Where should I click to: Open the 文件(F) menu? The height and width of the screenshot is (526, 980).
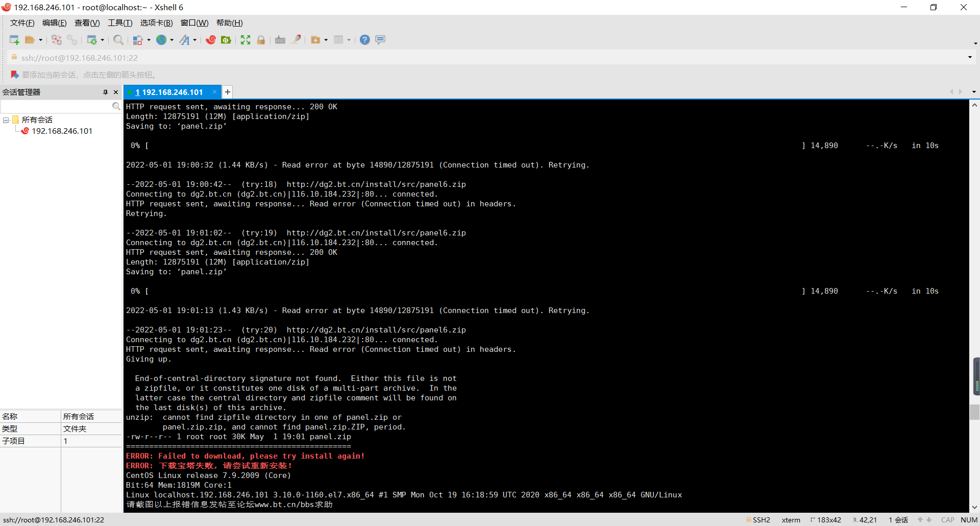point(22,23)
